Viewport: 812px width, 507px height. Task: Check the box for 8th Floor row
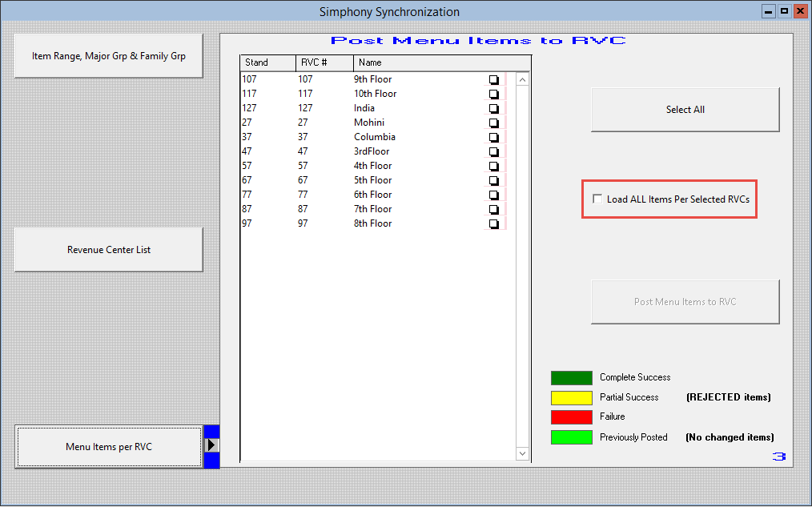pos(493,224)
